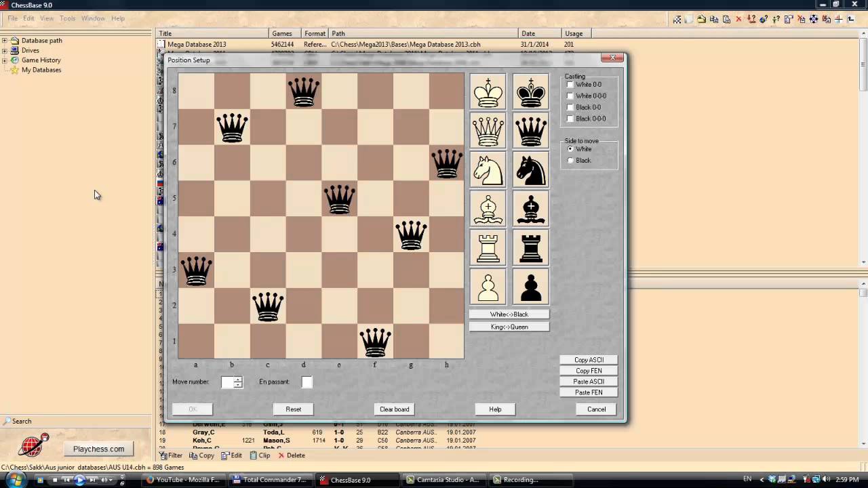Enable Black 0-0-0 castling checkbox
Screen dimensions: 868x488
[570, 119]
